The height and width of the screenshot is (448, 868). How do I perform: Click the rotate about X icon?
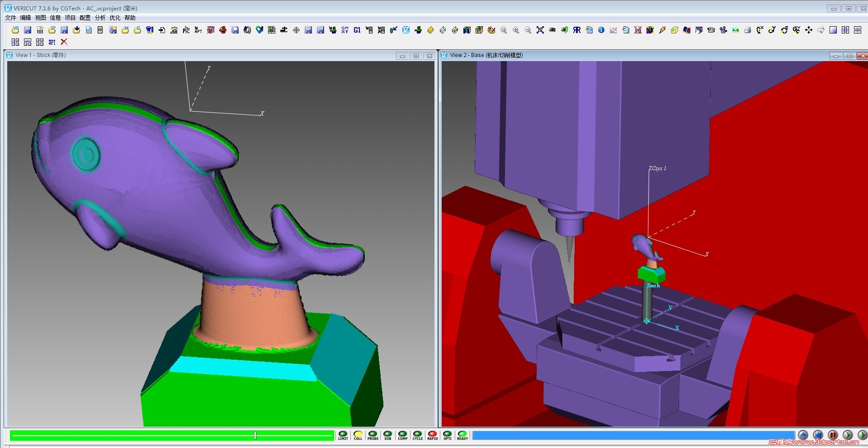click(760, 30)
